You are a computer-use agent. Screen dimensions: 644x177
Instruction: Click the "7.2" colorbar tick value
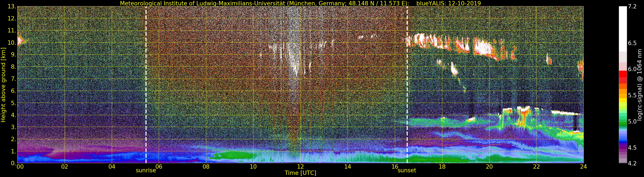pyautogui.click(x=632, y=6)
